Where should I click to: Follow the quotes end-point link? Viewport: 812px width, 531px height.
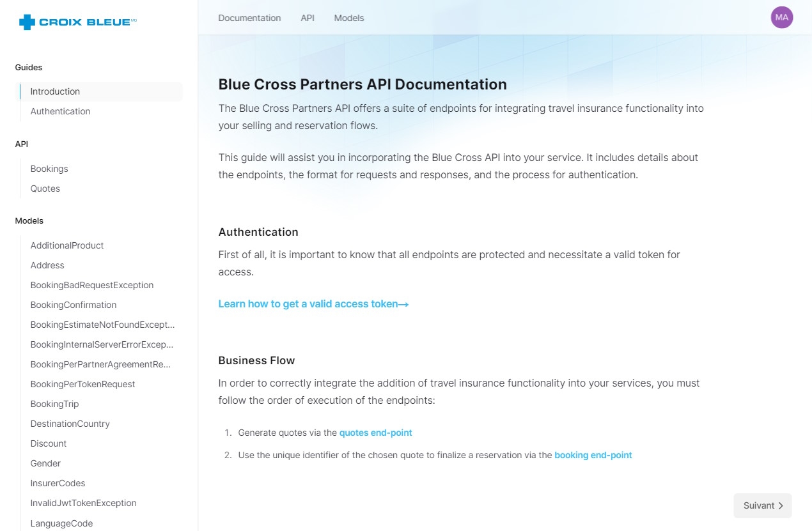[x=375, y=433]
